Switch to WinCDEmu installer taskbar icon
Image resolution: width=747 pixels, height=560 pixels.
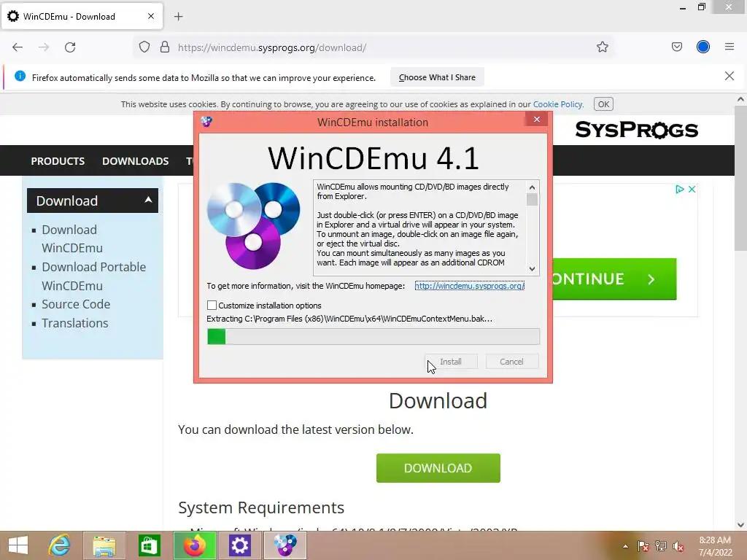point(285,545)
